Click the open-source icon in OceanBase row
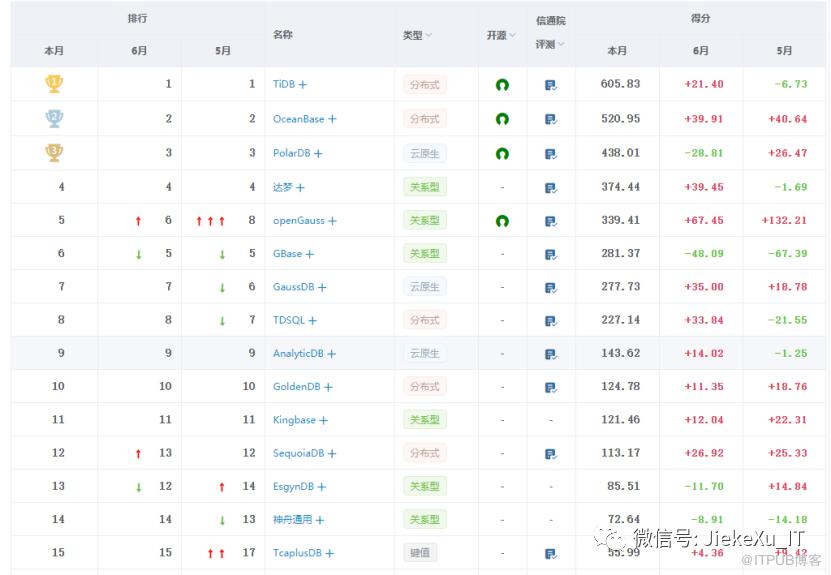Image resolution: width=831 pixels, height=575 pixels. [x=502, y=119]
